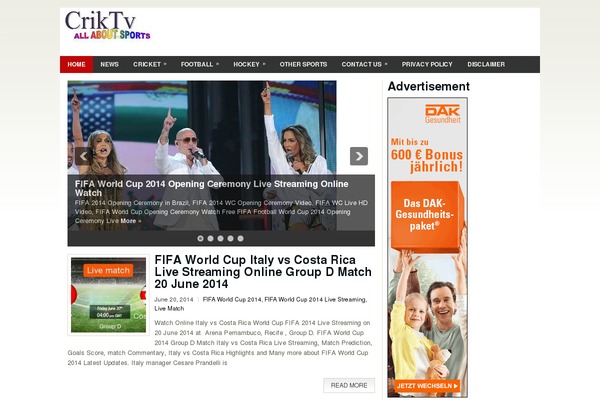Open the Home menu item
The width and height of the screenshot is (600, 400).
[x=77, y=64]
